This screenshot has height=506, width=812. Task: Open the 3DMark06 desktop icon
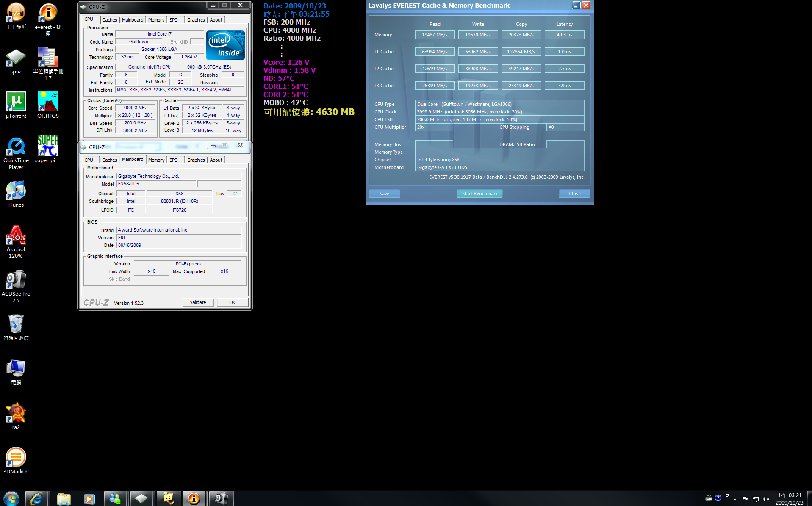(16, 458)
